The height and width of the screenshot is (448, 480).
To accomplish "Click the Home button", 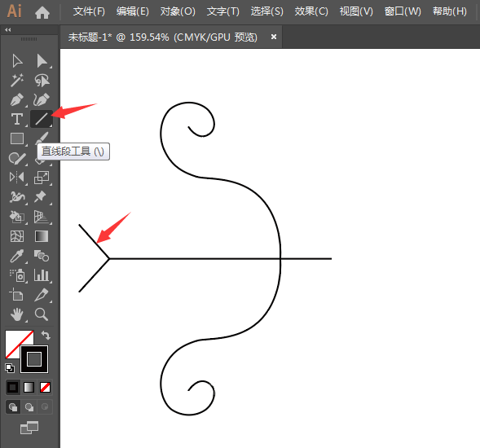I will (x=42, y=12).
